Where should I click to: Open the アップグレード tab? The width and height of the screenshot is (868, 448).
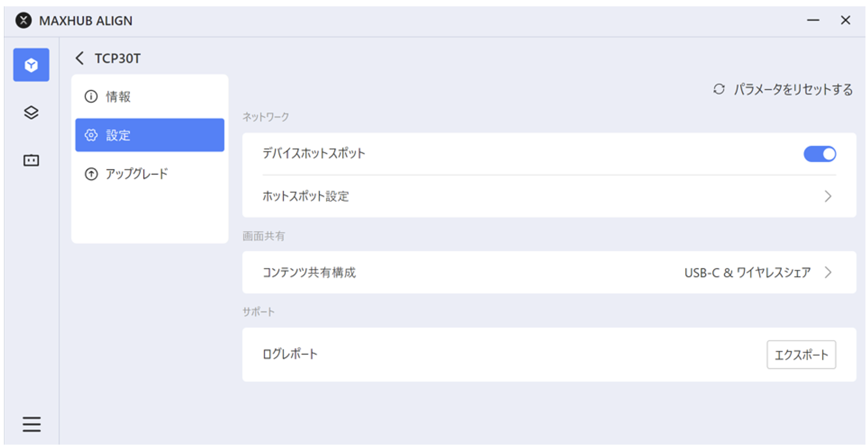click(137, 174)
